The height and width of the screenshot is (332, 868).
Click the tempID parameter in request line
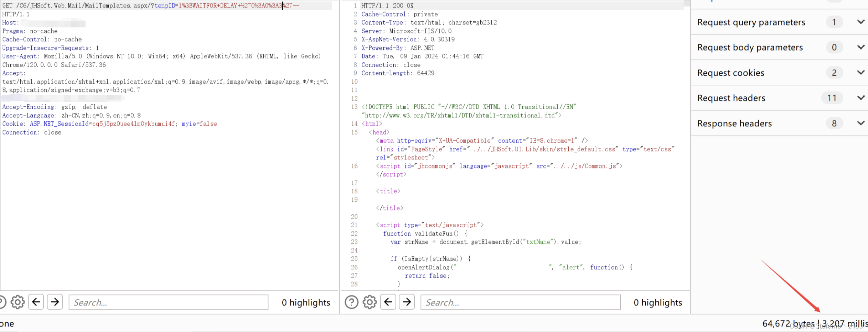coord(165,6)
